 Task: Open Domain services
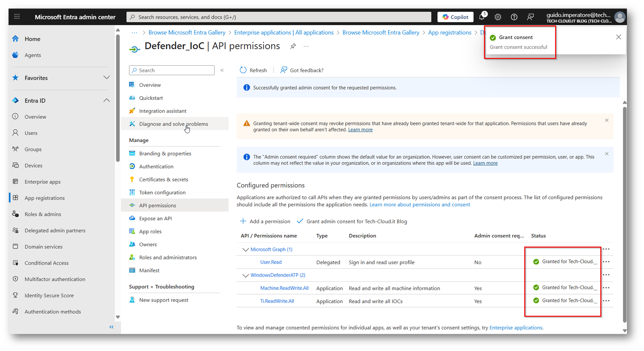43,247
